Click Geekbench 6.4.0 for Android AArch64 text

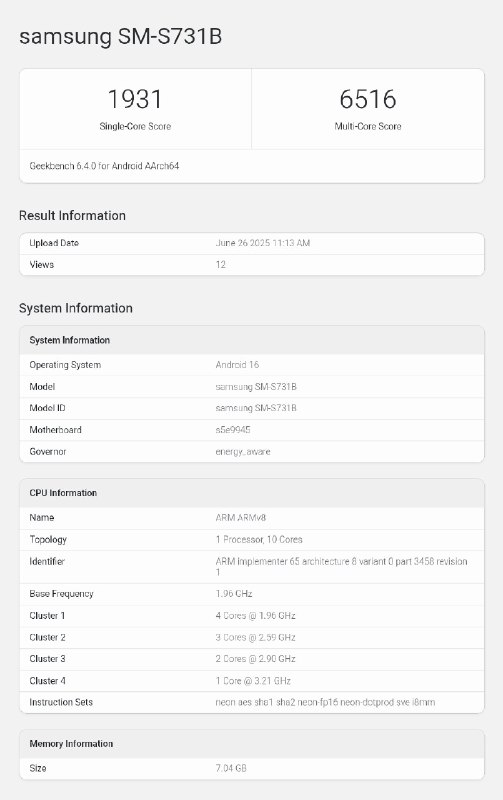click(x=104, y=166)
